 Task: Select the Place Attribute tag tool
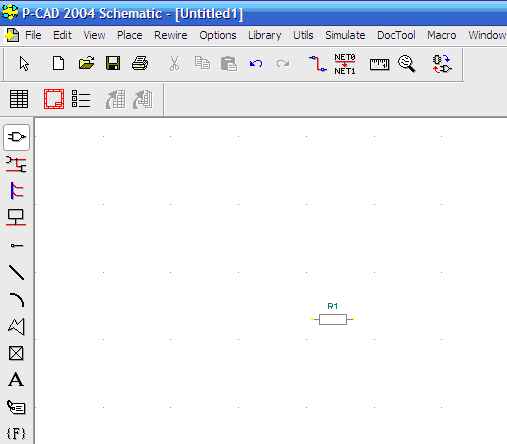tap(16, 407)
